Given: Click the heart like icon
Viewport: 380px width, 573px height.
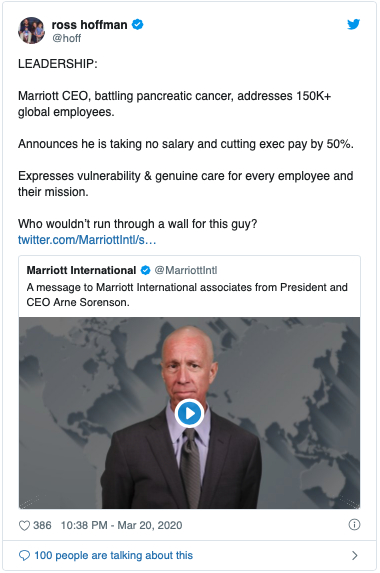Looking at the screenshot, I should coord(24,525).
